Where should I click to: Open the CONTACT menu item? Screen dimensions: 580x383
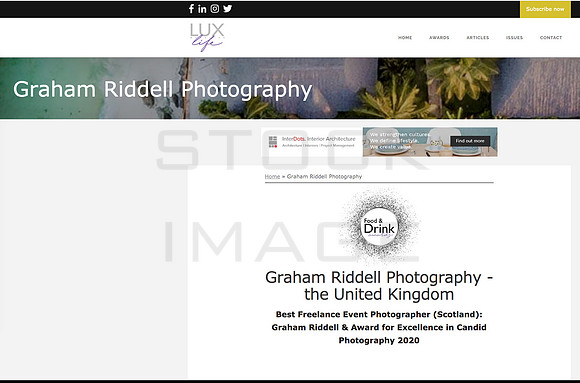point(551,38)
